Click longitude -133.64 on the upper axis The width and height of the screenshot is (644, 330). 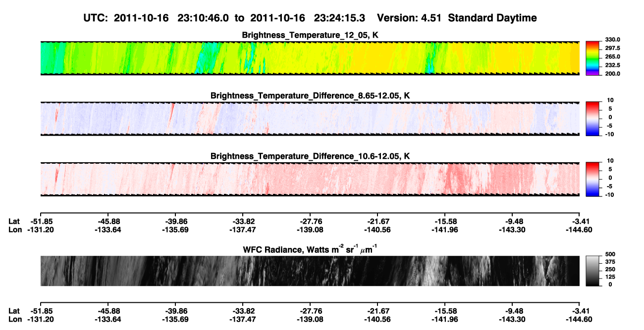108,230
